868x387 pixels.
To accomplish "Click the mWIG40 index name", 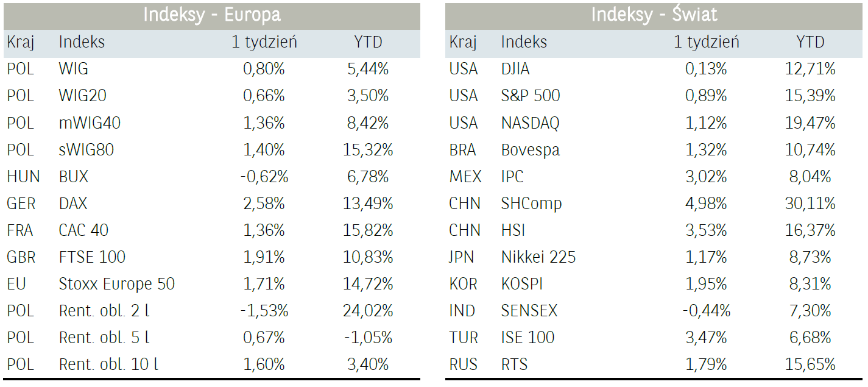I will 90,122.
